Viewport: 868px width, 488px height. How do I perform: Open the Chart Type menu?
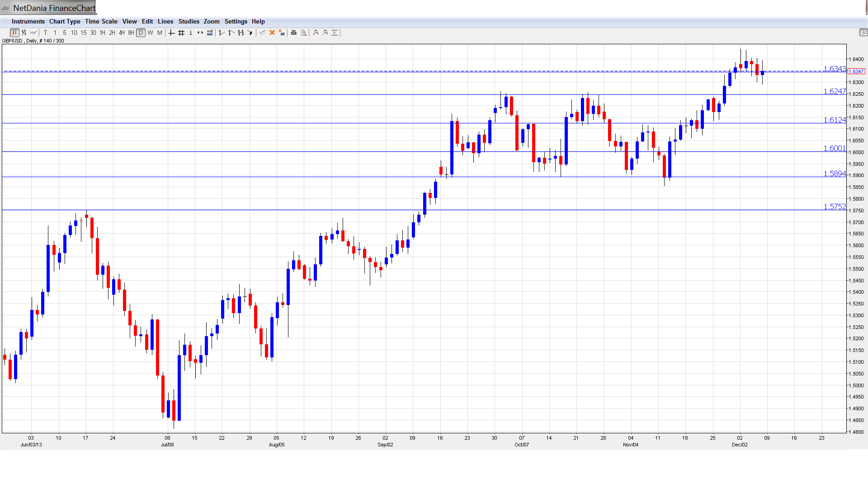pyautogui.click(x=65, y=21)
